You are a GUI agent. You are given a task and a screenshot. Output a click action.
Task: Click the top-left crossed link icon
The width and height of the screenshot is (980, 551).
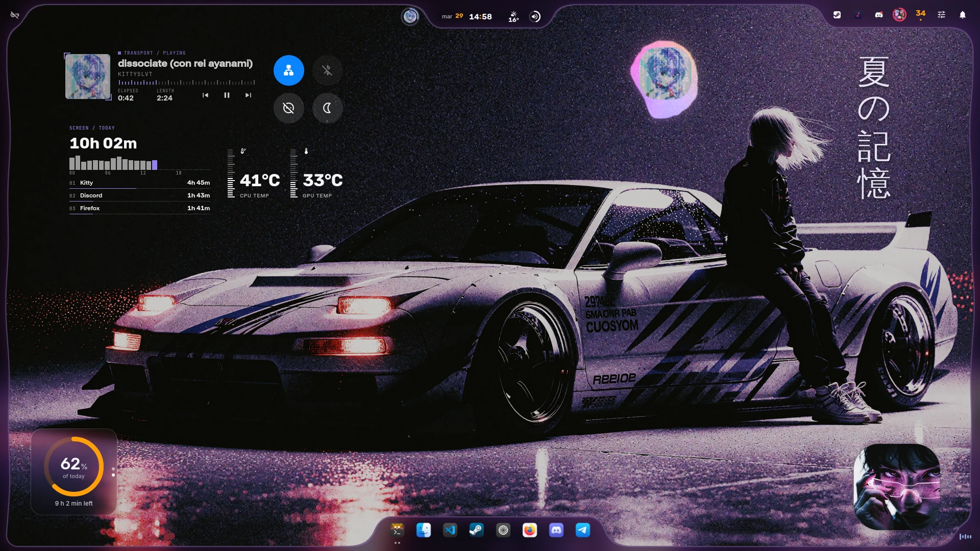point(15,15)
